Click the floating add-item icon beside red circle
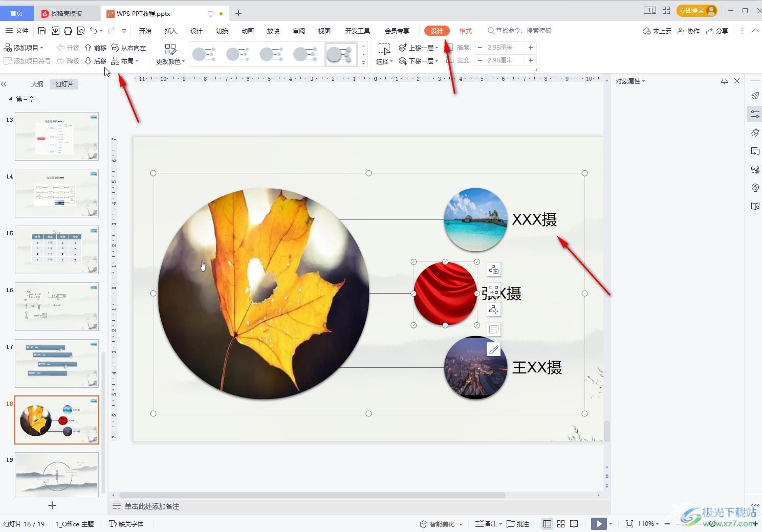 tap(493, 270)
